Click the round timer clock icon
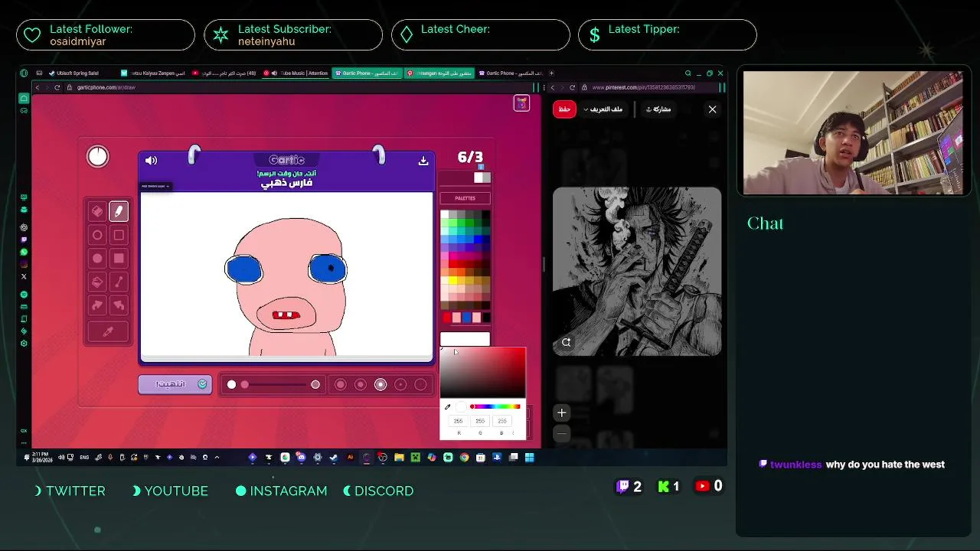The image size is (980, 551). coord(98,156)
